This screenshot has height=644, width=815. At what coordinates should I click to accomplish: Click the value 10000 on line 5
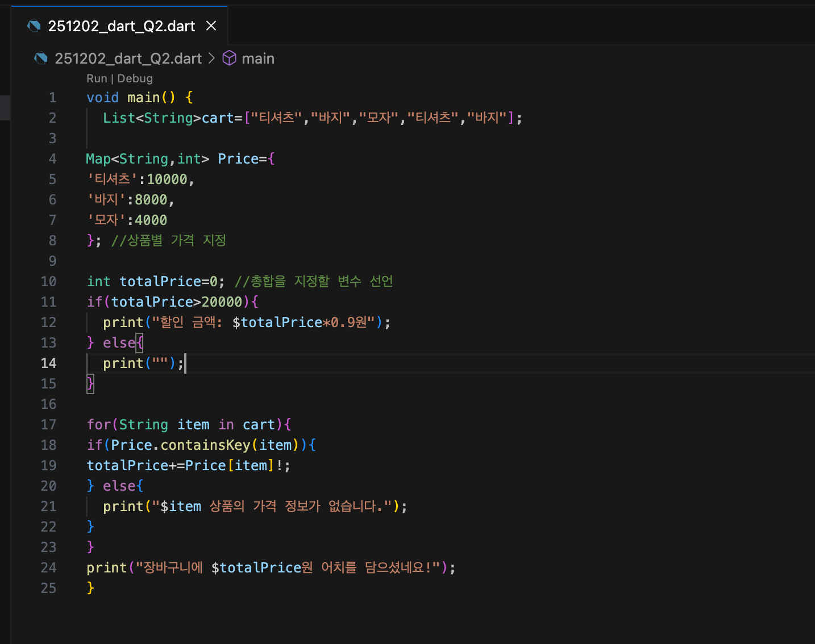167,179
